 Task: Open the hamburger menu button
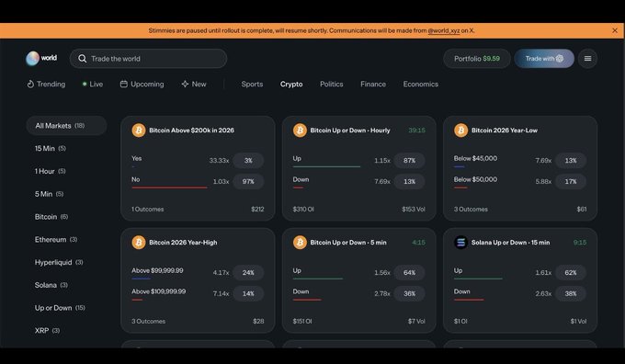click(x=587, y=59)
